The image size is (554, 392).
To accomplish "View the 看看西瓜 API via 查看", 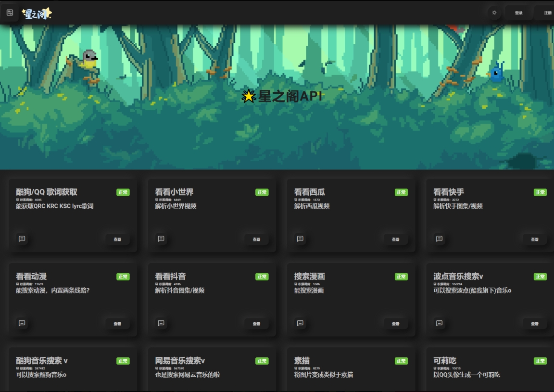I will (x=396, y=240).
